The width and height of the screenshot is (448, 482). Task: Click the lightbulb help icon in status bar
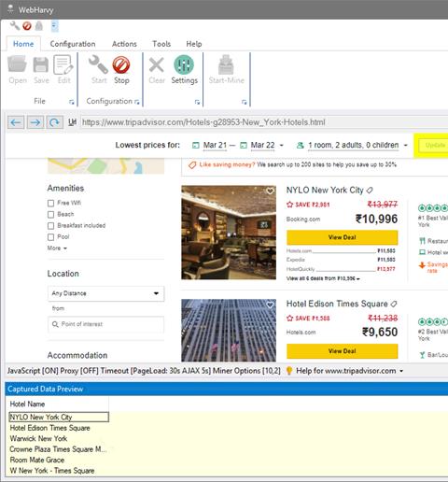289,371
